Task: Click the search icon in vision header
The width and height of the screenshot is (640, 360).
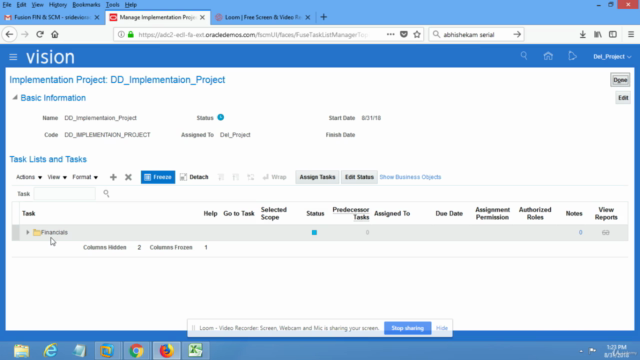Action: [x=524, y=56]
